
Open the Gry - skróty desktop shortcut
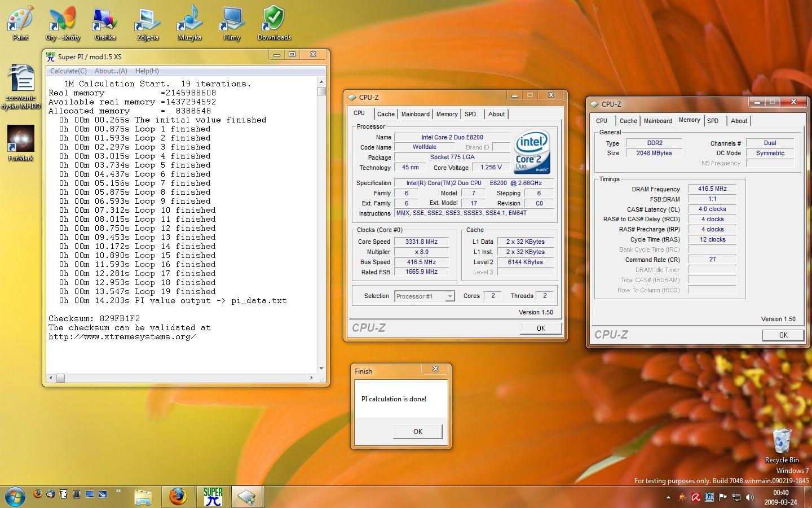[x=63, y=24]
